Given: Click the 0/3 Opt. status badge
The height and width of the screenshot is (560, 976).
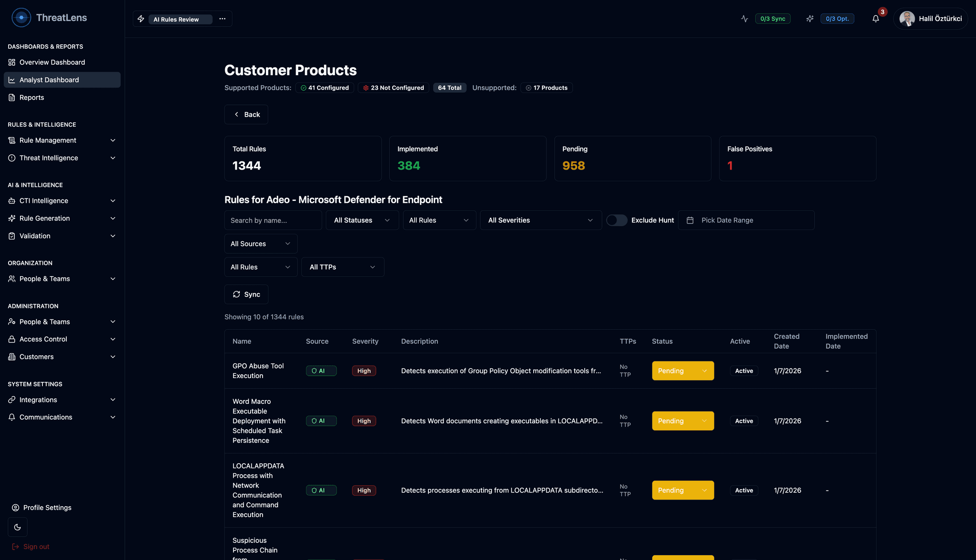Looking at the screenshot, I should pyautogui.click(x=837, y=19).
